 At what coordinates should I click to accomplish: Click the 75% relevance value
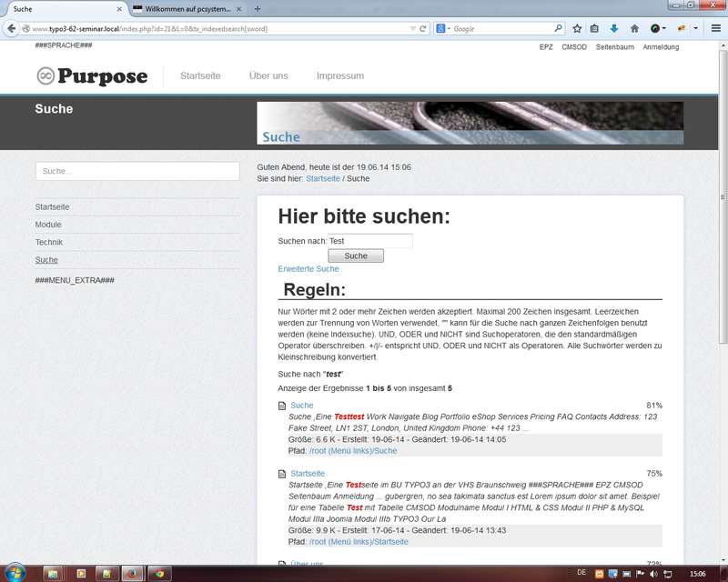point(654,474)
